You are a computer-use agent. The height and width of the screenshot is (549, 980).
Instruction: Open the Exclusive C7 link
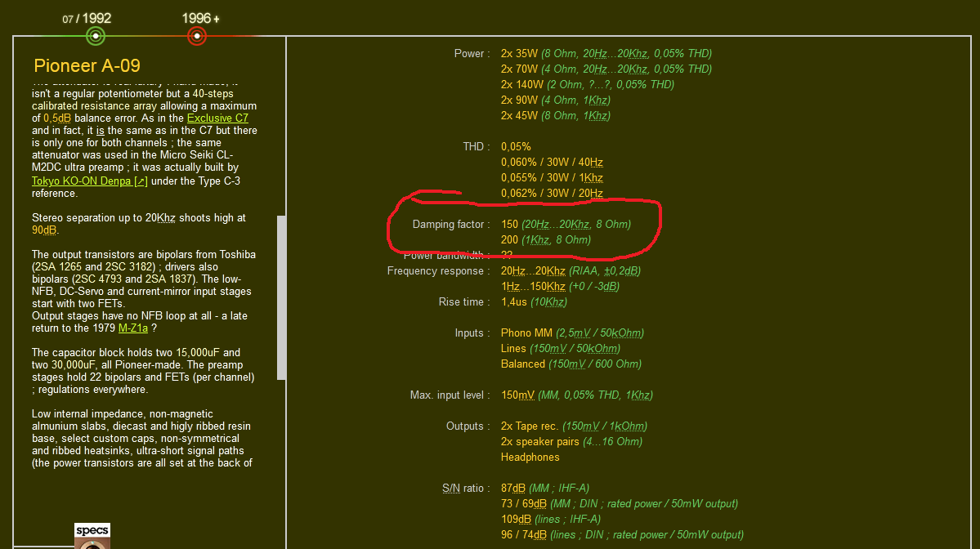(x=217, y=118)
